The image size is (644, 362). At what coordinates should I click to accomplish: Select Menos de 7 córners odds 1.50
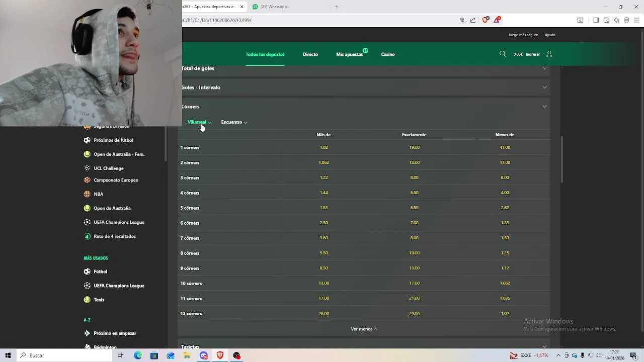click(x=505, y=238)
